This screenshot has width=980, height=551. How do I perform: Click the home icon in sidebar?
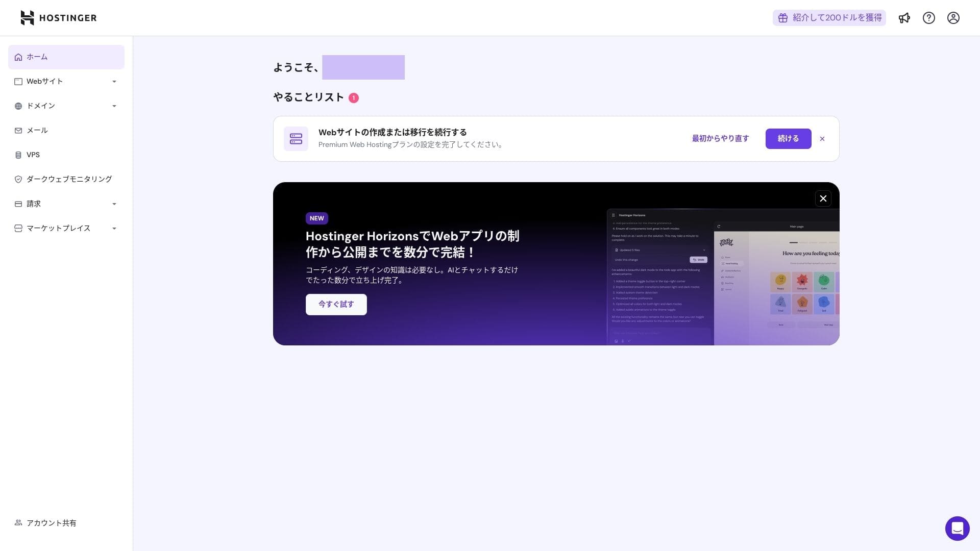(x=18, y=57)
